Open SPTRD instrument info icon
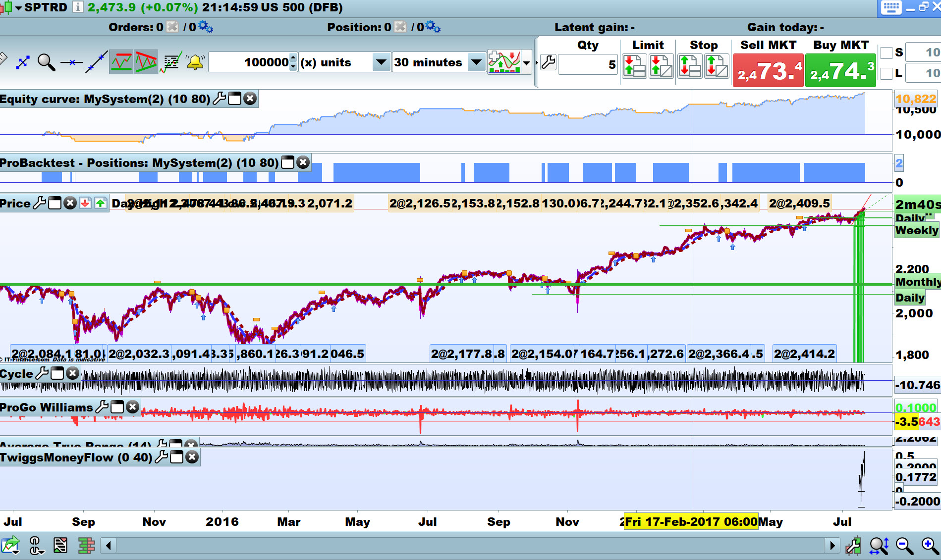Image resolution: width=941 pixels, height=560 pixels. click(x=78, y=7)
